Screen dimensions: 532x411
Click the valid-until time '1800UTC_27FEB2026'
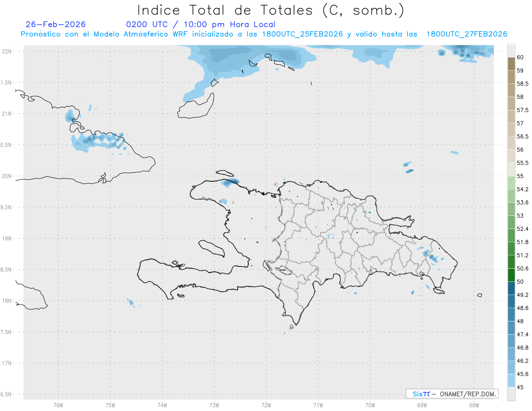(x=467, y=34)
